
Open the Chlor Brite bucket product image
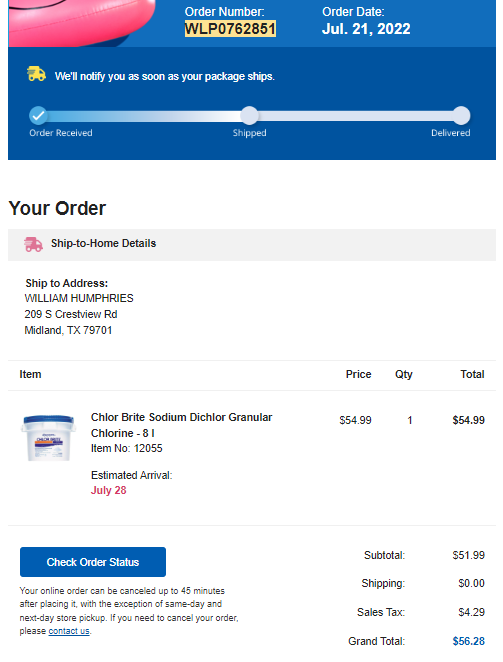(48, 437)
